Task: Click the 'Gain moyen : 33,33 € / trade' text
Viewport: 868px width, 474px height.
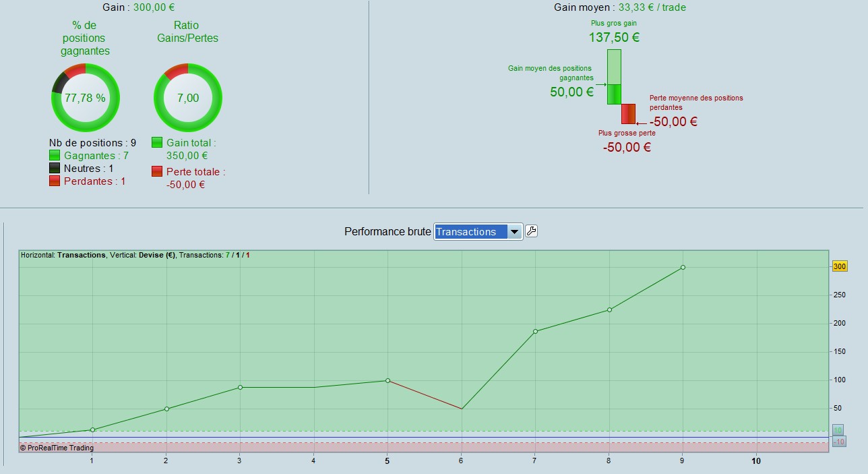Action: (x=620, y=7)
